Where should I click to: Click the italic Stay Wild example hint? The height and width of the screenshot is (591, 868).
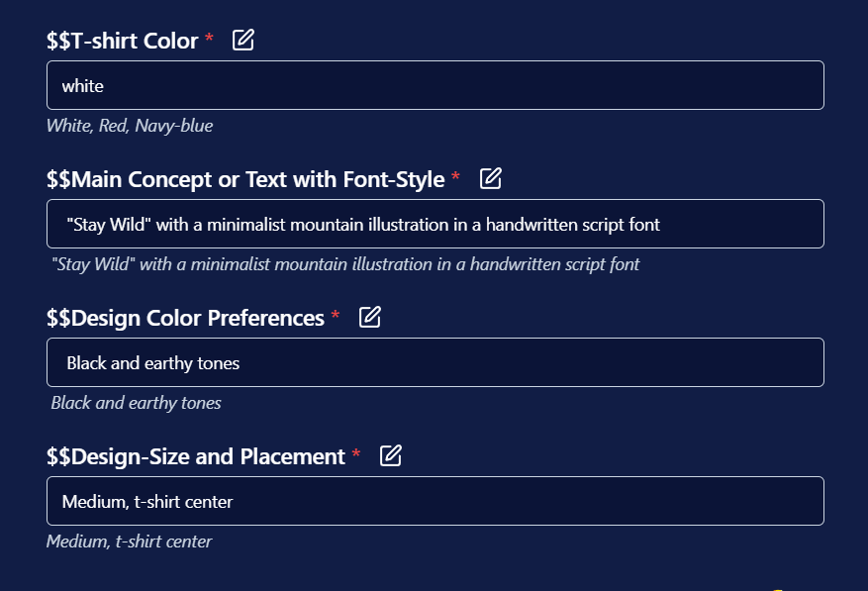pyautogui.click(x=345, y=264)
